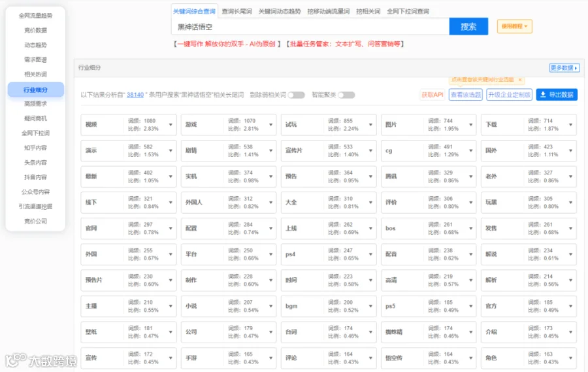Open 高频需求 in the sidebar
Screen dimensions: 588x372
(x=36, y=104)
